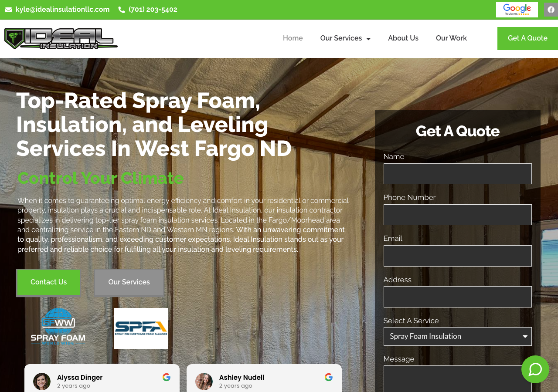This screenshot has width=558, height=392.
Task: Open the Select A Service dropdown
Action: [x=457, y=336]
